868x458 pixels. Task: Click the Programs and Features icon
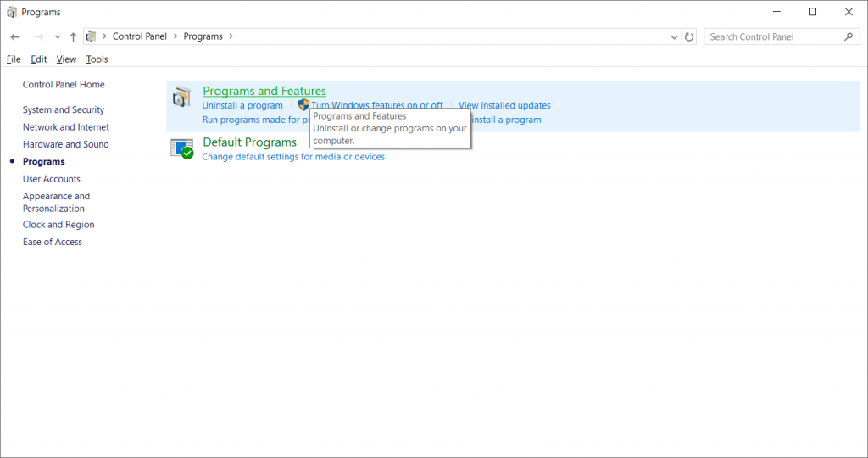point(181,97)
